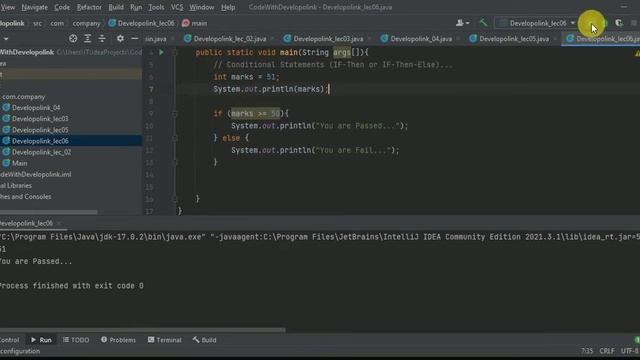Viewport: 640px width, 360px height.
Task: Open the Build menu
Action: pyautogui.click(x=116, y=7)
